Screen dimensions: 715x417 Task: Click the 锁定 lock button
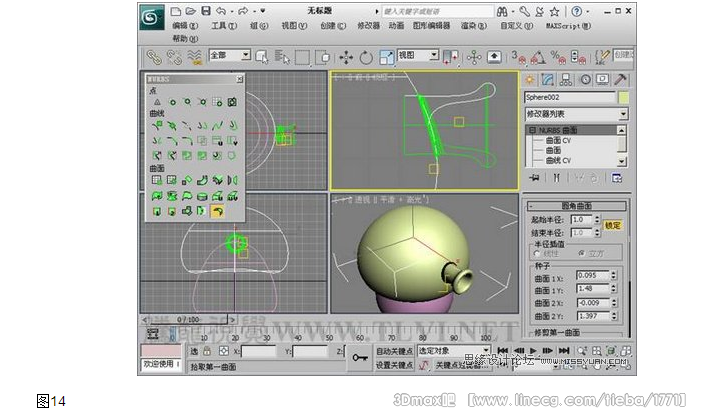612,225
